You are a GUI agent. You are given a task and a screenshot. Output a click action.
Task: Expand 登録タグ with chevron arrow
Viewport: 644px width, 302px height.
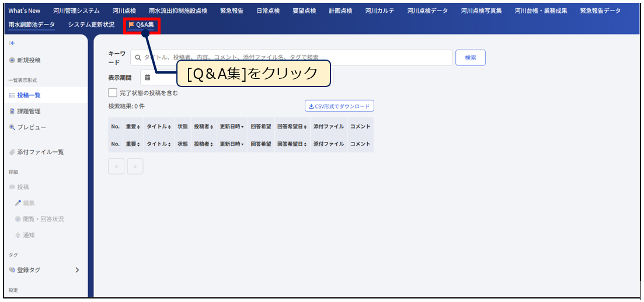pos(77,270)
